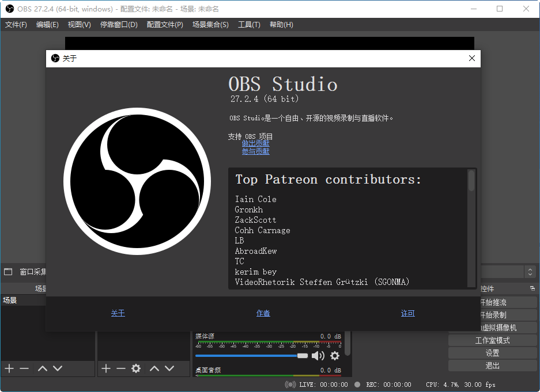This screenshot has width=540, height=392.
Task: Move the source down with the arrow icon
Action: (x=169, y=368)
